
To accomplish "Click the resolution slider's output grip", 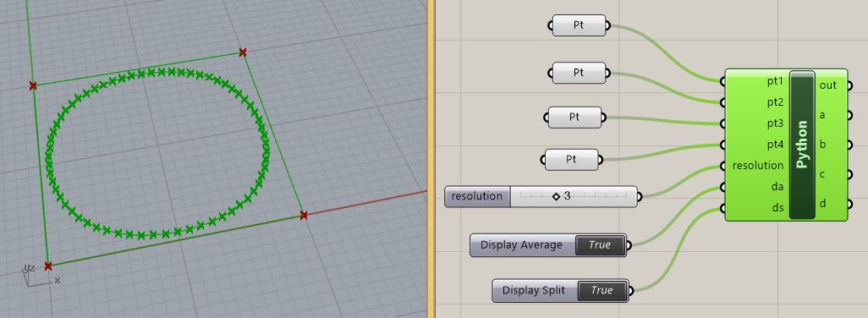I will (640, 196).
